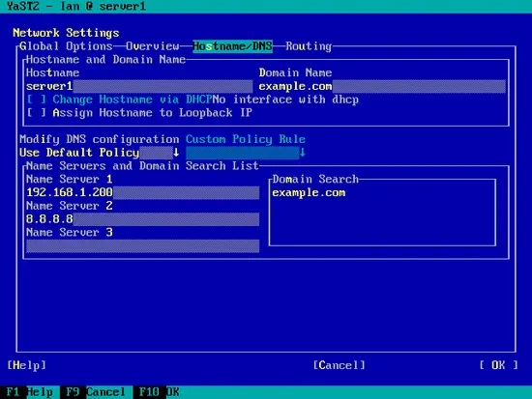
Task: Click the Cancel button
Action: click(339, 365)
